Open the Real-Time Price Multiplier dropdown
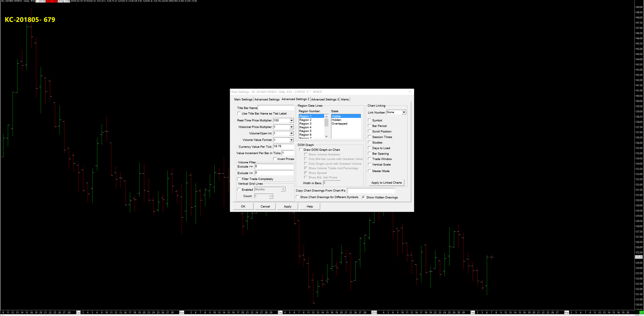 click(x=291, y=121)
